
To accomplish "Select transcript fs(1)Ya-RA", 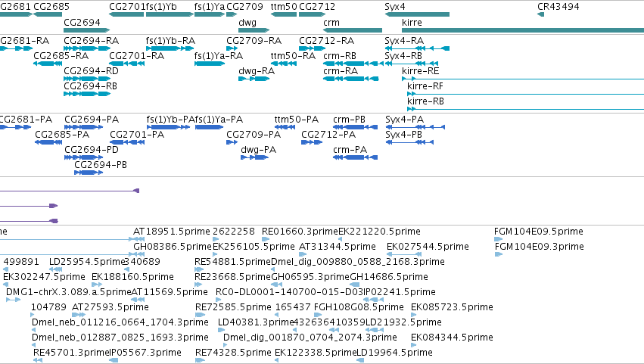I will click(219, 56).
